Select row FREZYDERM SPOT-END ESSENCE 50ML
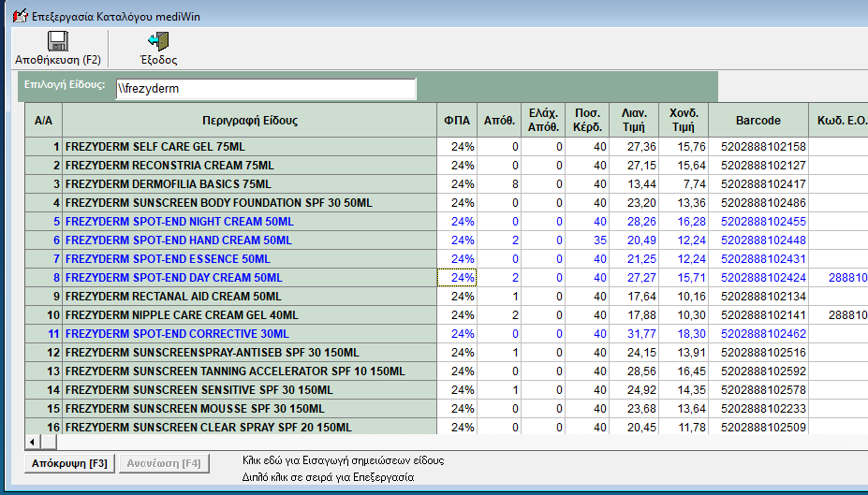 250,259
